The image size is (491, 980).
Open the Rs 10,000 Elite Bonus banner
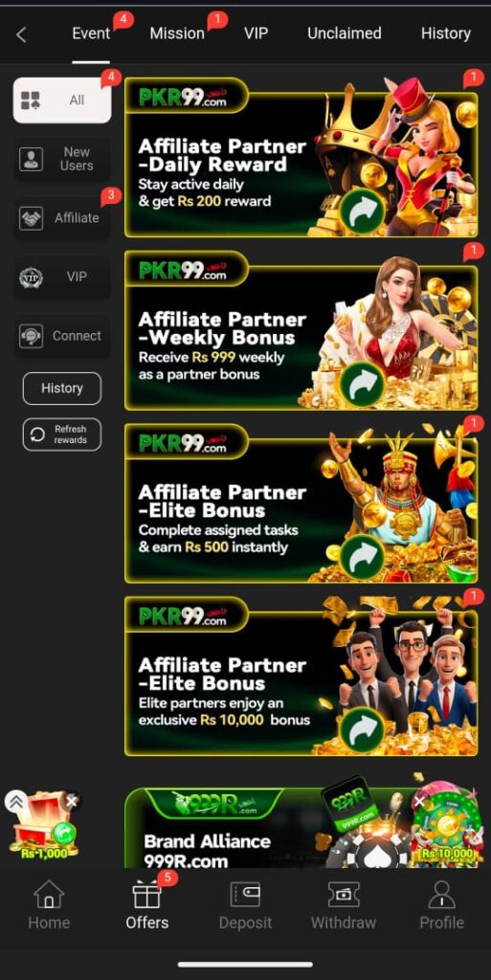coord(301,676)
